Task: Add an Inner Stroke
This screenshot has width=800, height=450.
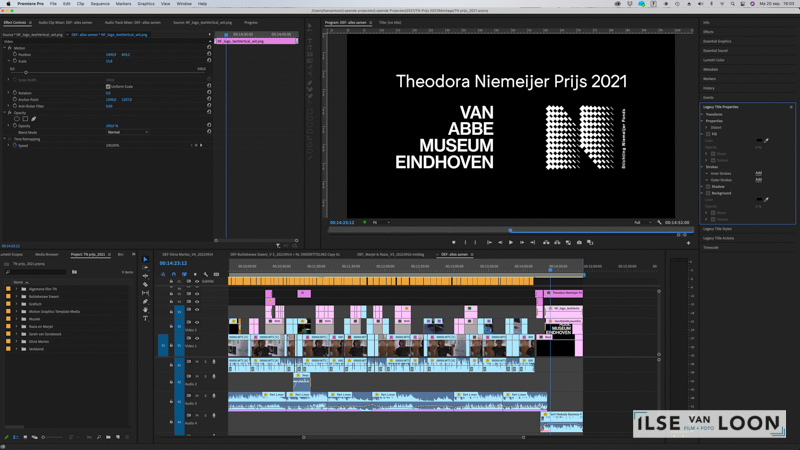Action: [x=759, y=173]
